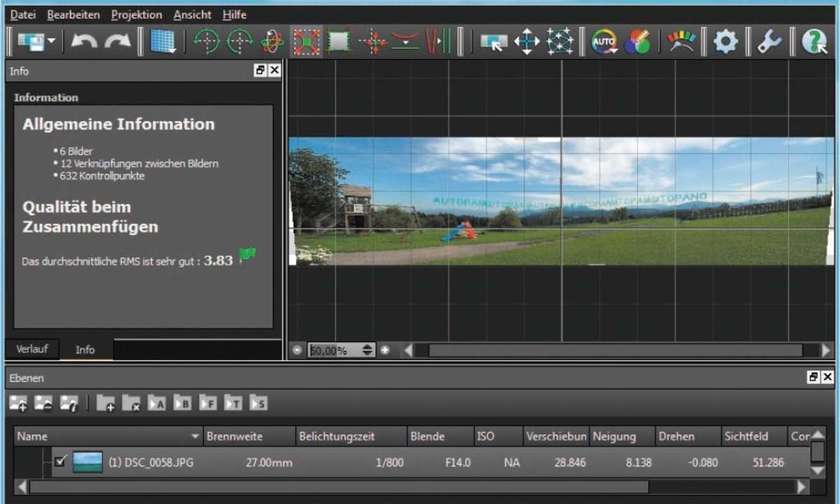The image size is (840, 504).
Task: Delete the layer folder
Action: pos(132,402)
